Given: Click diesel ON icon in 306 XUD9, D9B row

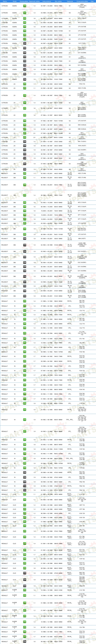Looking at the screenshot, I should [x=25, y=245].
